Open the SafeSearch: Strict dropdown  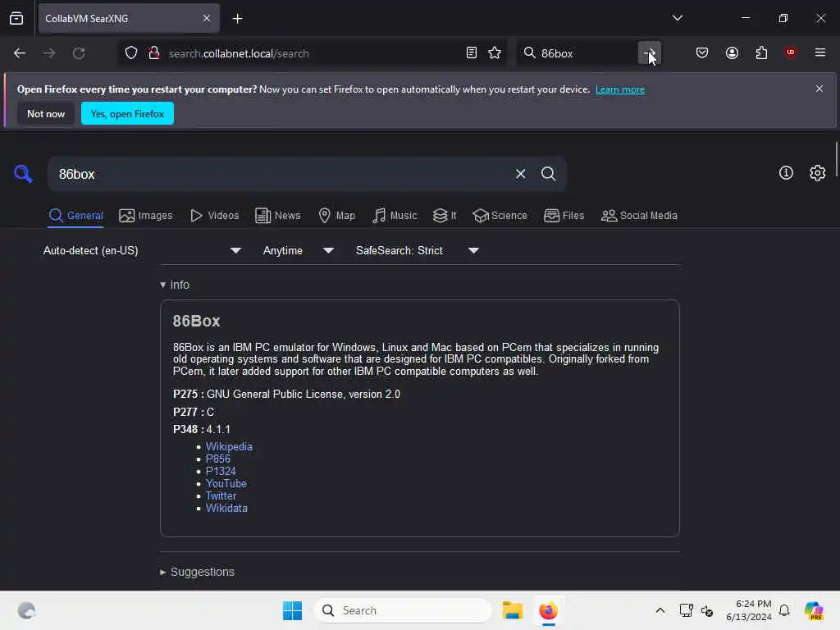(x=417, y=250)
